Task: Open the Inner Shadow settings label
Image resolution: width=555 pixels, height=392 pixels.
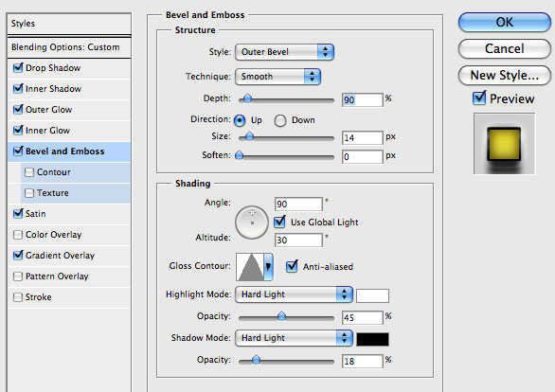Action: pos(53,89)
